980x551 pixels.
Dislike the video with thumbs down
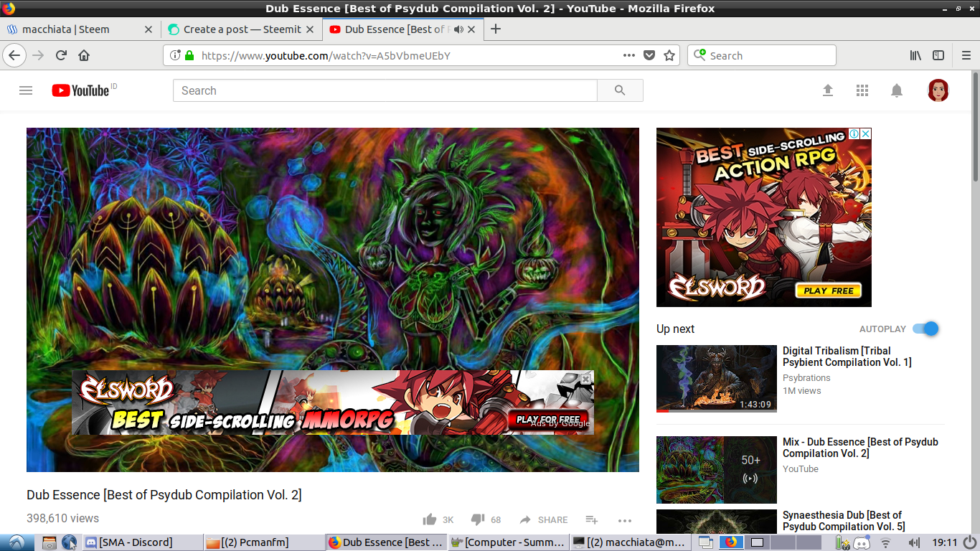478,519
